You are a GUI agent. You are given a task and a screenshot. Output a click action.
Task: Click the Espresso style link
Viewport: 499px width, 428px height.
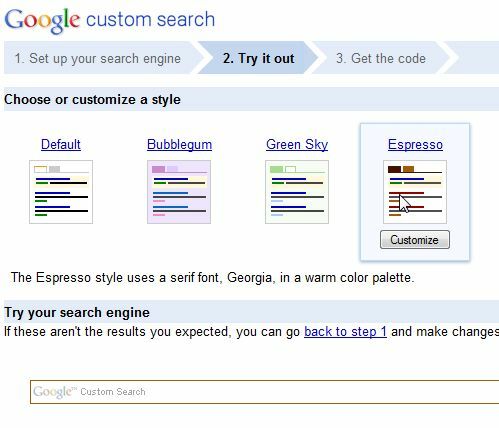pos(415,144)
